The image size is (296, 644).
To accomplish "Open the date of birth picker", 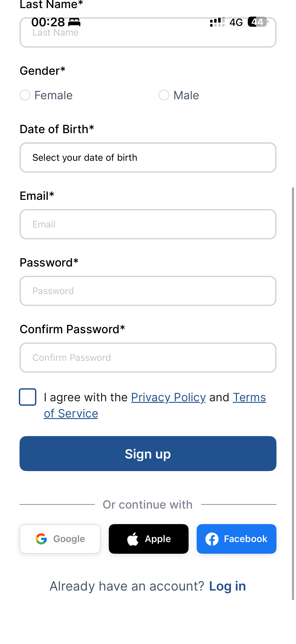I will [148, 157].
